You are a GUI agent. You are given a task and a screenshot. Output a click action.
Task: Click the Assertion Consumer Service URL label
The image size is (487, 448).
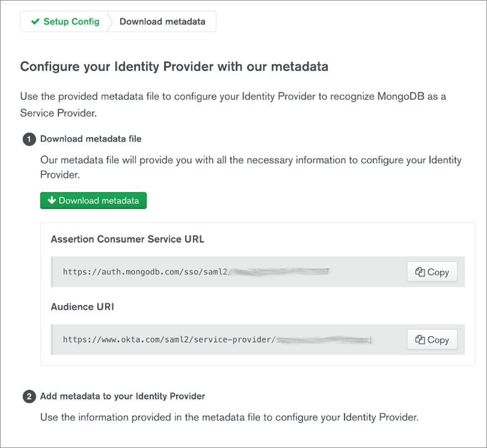click(128, 239)
